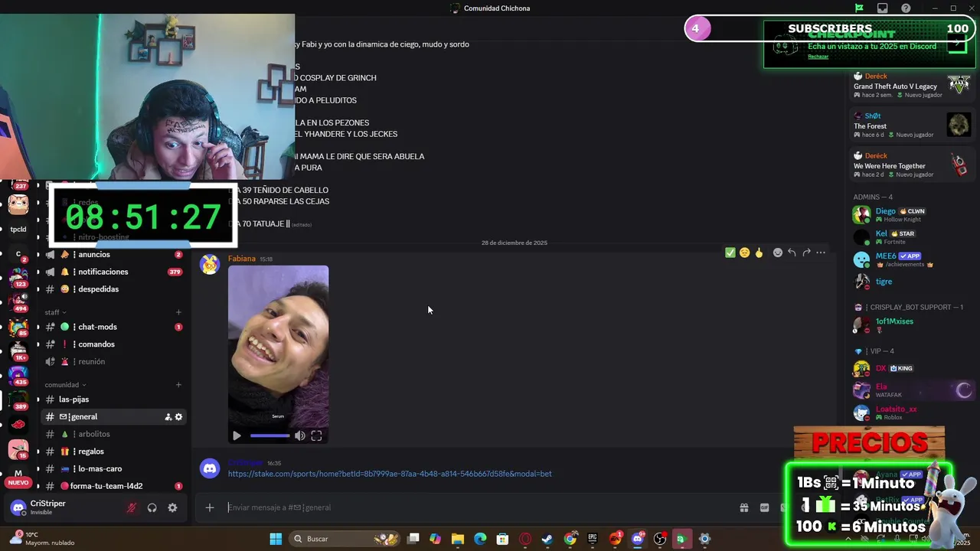Open the Windows Start menu
The image size is (980, 551).
(276, 539)
